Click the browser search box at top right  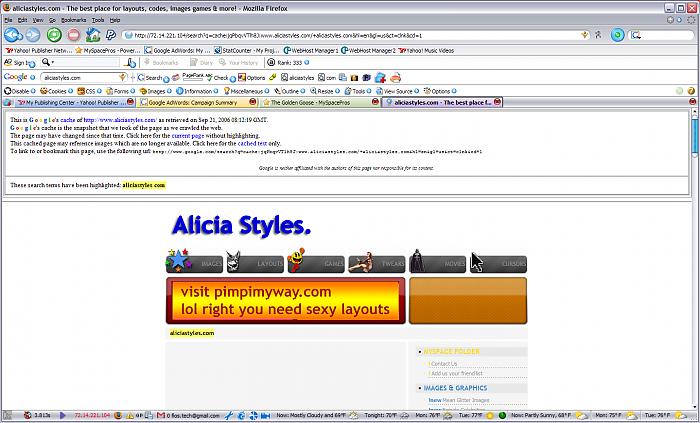click(x=662, y=35)
